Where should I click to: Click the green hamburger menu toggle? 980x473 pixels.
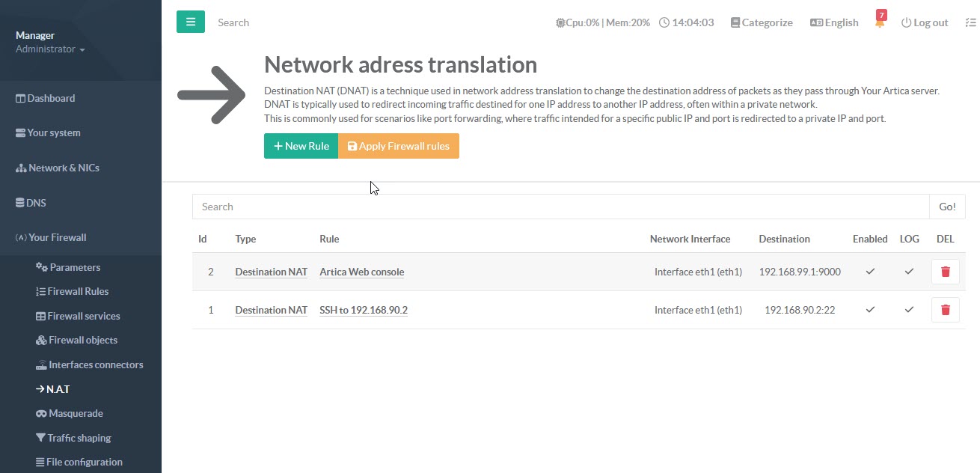tap(191, 22)
